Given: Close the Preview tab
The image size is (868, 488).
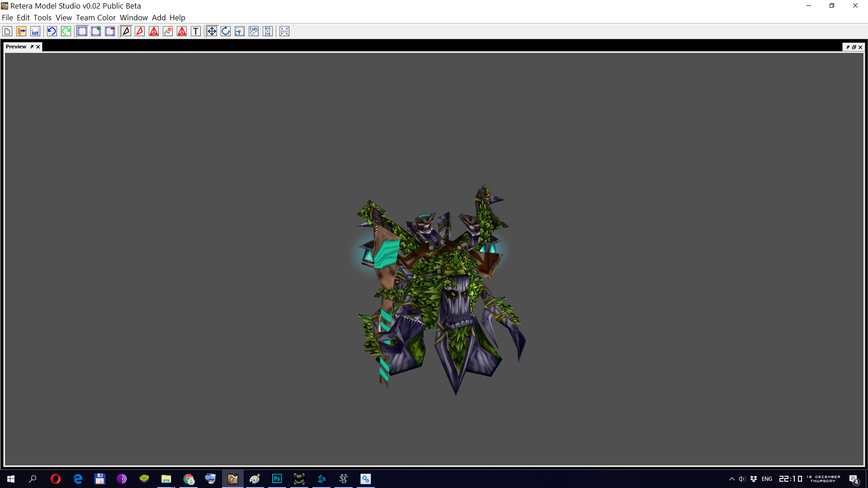Looking at the screenshot, I should tap(38, 47).
